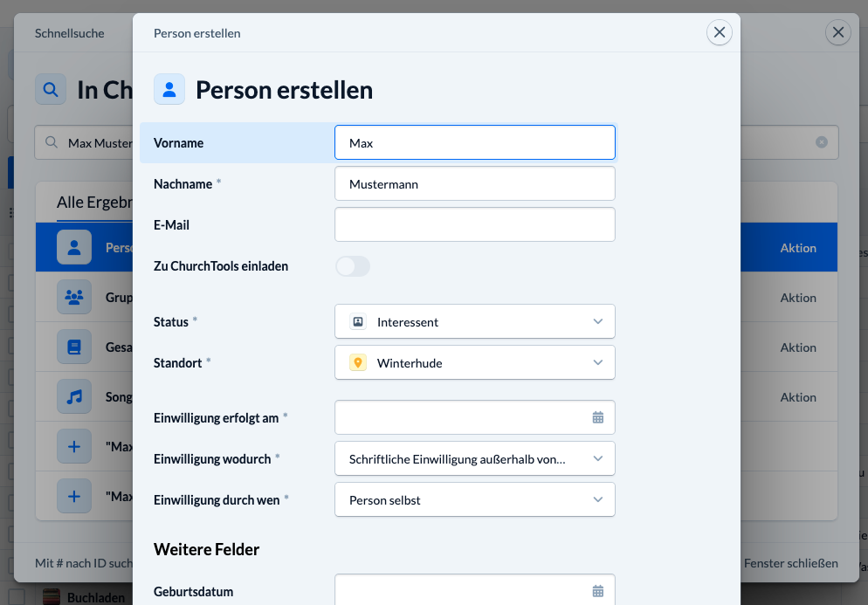Clear the quick search field with the X icon
Viewport: 868px width, 605px height.
[x=821, y=142]
